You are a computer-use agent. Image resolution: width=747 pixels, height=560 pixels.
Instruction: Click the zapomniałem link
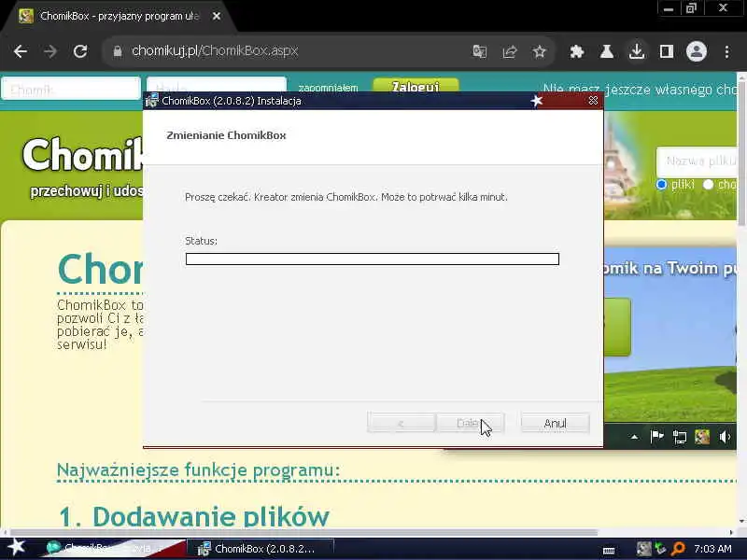329,88
